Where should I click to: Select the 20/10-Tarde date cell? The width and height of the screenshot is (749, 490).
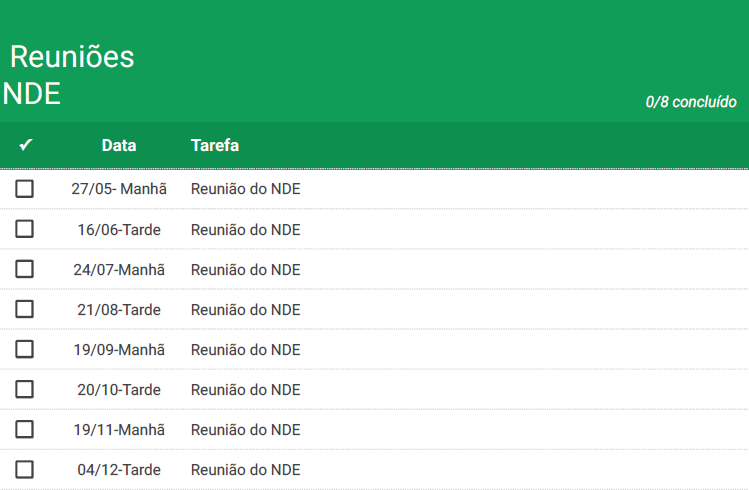point(119,390)
